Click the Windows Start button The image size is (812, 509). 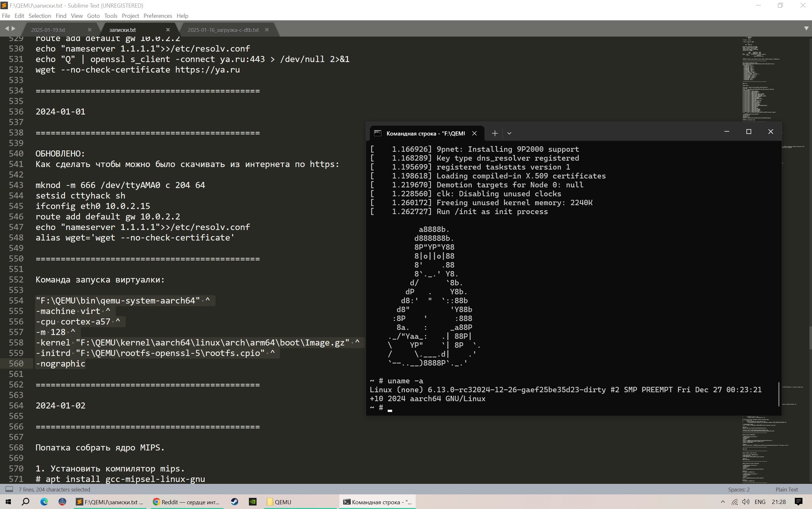[x=8, y=502]
